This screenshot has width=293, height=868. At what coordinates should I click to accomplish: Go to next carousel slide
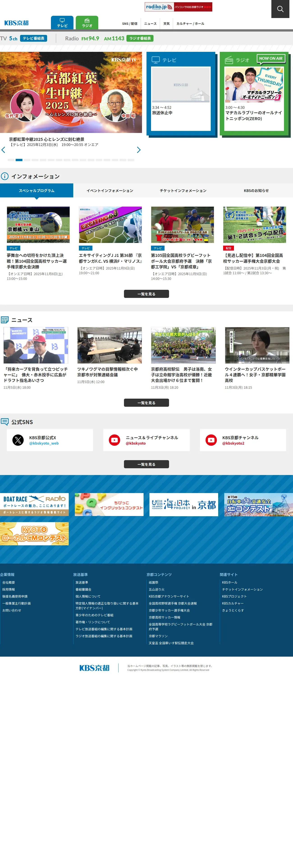pyautogui.click(x=139, y=150)
